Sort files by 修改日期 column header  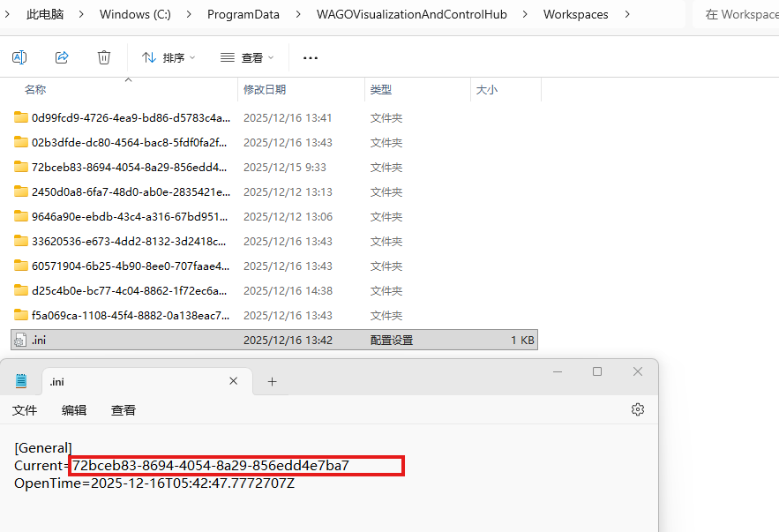tap(265, 90)
